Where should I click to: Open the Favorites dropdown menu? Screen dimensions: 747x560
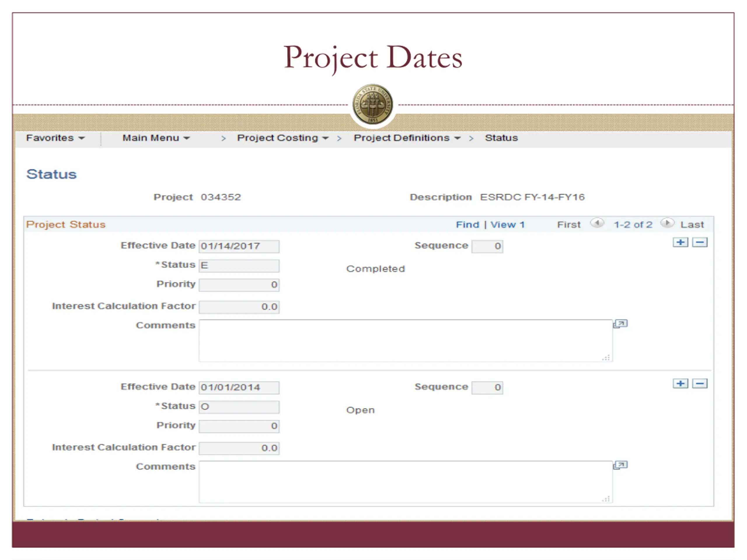click(55, 138)
